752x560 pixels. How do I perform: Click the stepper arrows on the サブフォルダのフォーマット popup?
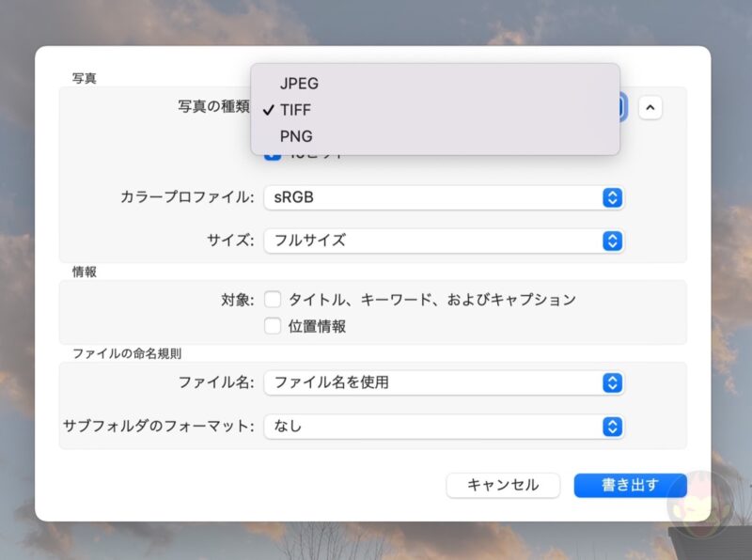tap(611, 427)
